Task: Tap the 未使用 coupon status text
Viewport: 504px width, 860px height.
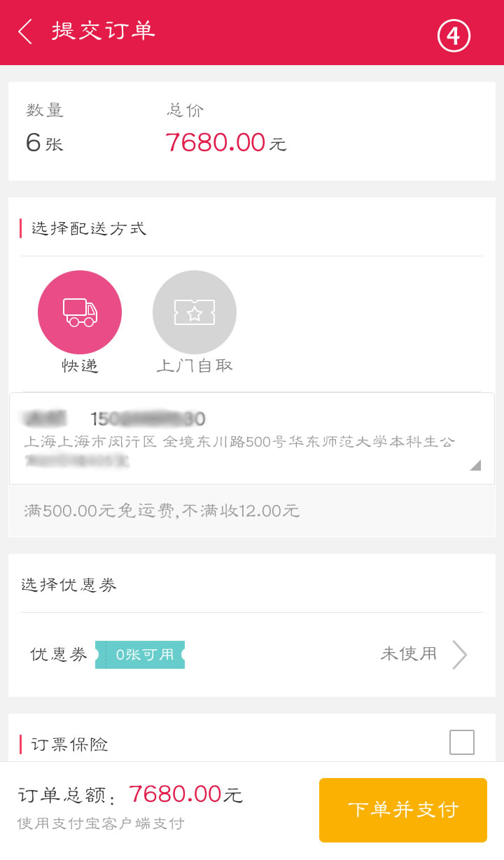Action: pos(409,654)
